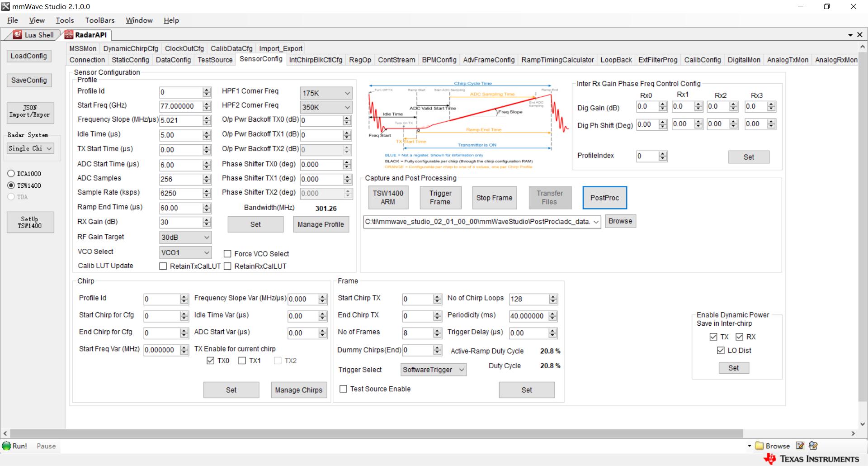The image size is (868, 466).
Task: Toggle the dynamic power save RX checkbox
Action: (740, 337)
